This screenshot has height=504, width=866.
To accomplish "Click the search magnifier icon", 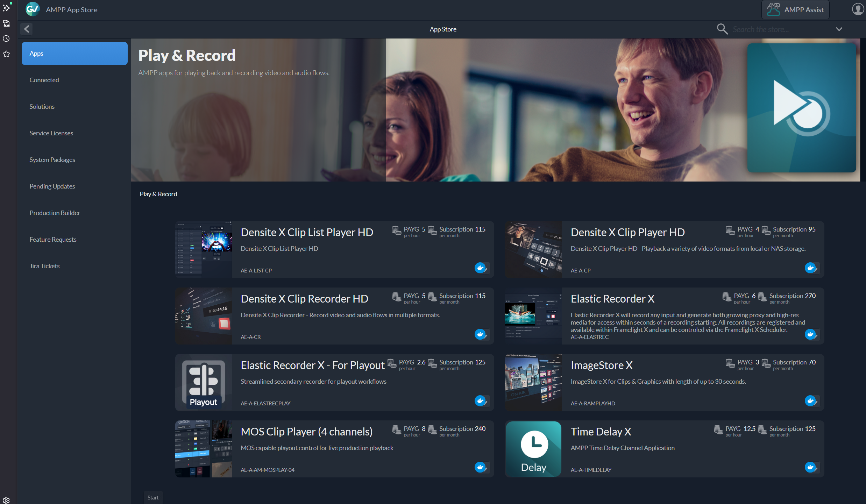I will coord(722,29).
